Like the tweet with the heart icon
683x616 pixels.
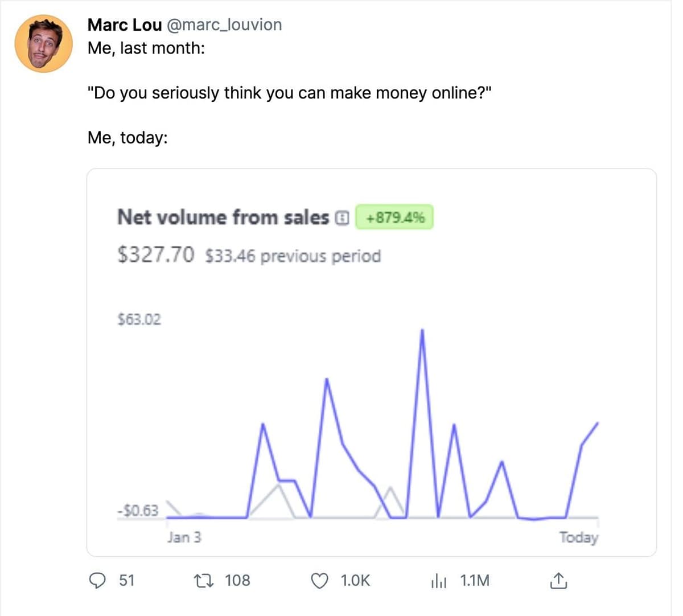click(320, 581)
